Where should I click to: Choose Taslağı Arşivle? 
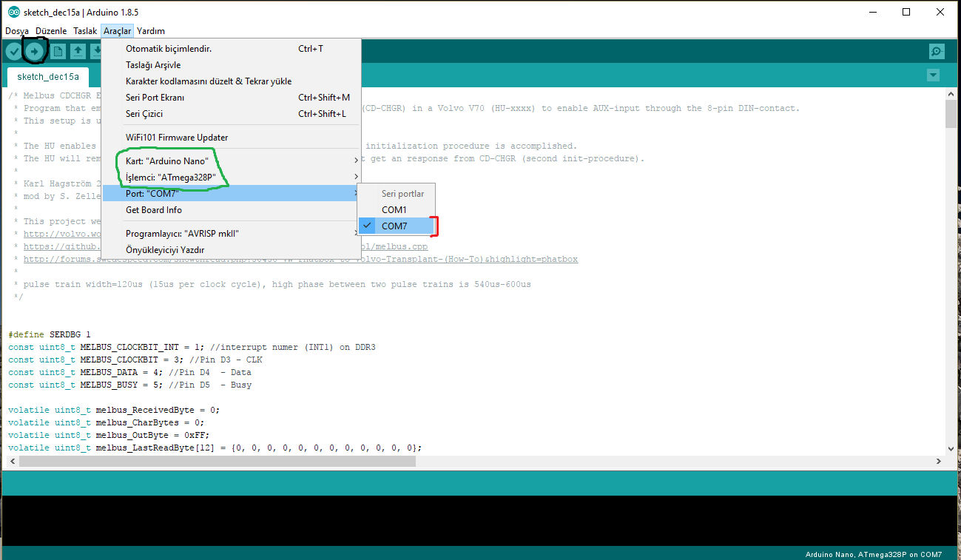pyautogui.click(x=231, y=65)
